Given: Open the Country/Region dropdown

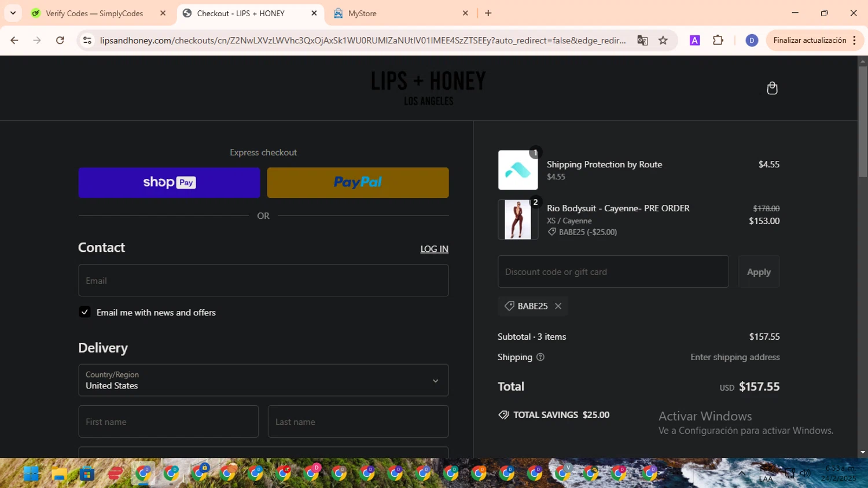Looking at the screenshot, I should point(263,380).
